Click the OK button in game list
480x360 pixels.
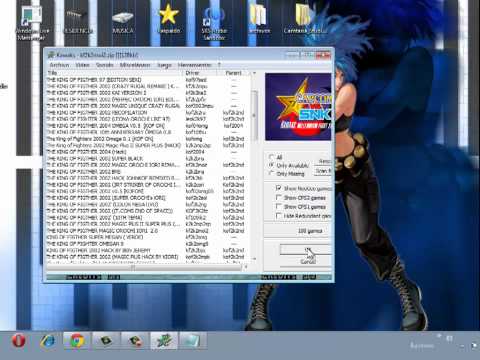click(306, 249)
